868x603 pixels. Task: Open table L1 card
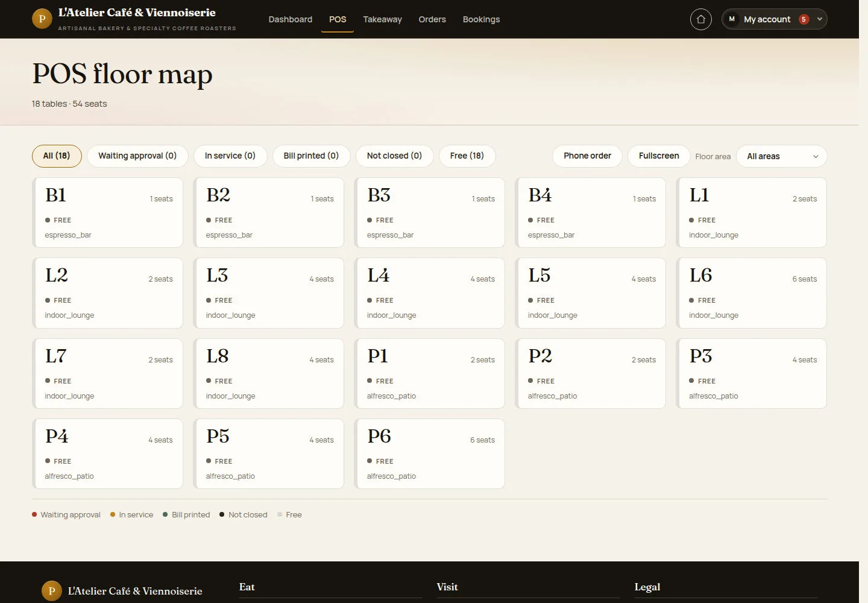click(x=752, y=212)
